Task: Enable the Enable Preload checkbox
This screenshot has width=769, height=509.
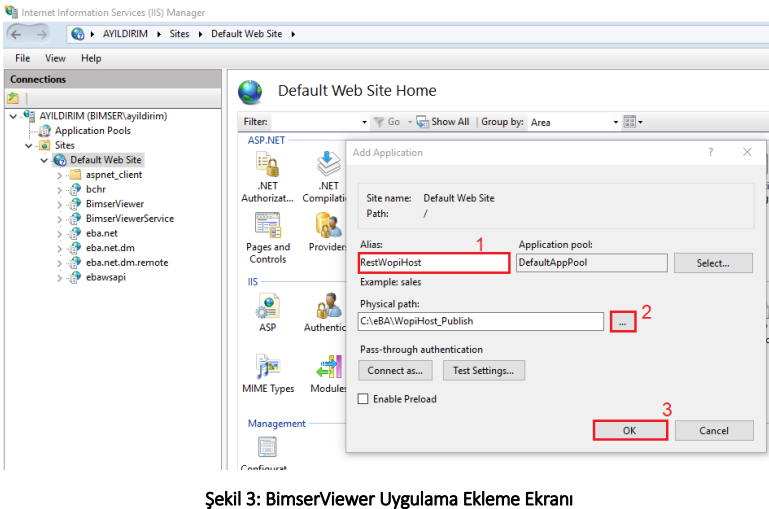Action: [363, 399]
